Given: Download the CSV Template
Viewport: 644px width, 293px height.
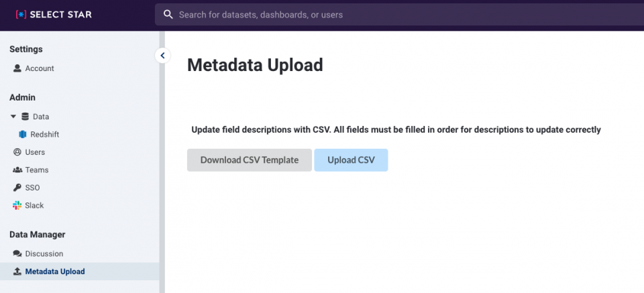Looking at the screenshot, I should [250, 160].
